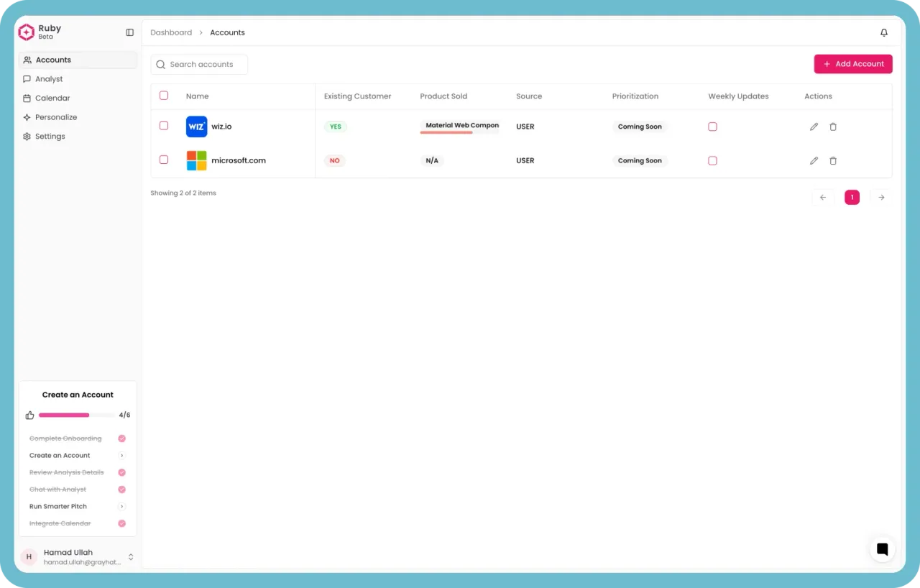Click the onboarding progress bar
Screen dimensions: 920x588
(x=76, y=415)
